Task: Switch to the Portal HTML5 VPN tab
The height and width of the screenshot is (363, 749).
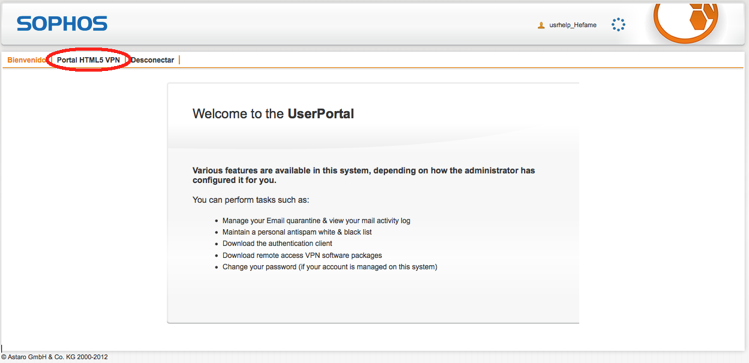Action: (88, 60)
